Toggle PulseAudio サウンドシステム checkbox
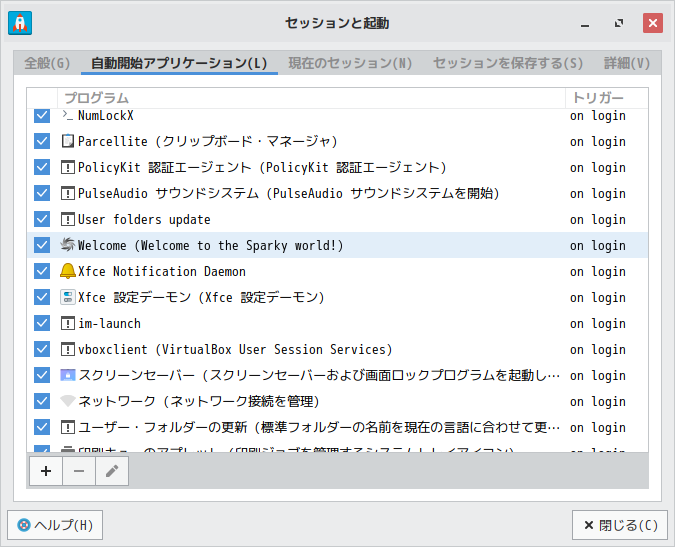Viewport: 675px width, 547px height. pyautogui.click(x=42, y=193)
